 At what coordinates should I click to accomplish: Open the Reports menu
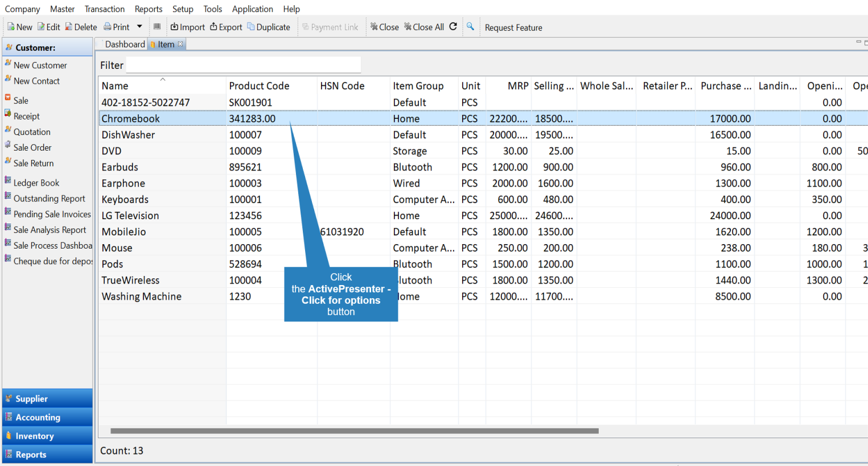point(149,9)
